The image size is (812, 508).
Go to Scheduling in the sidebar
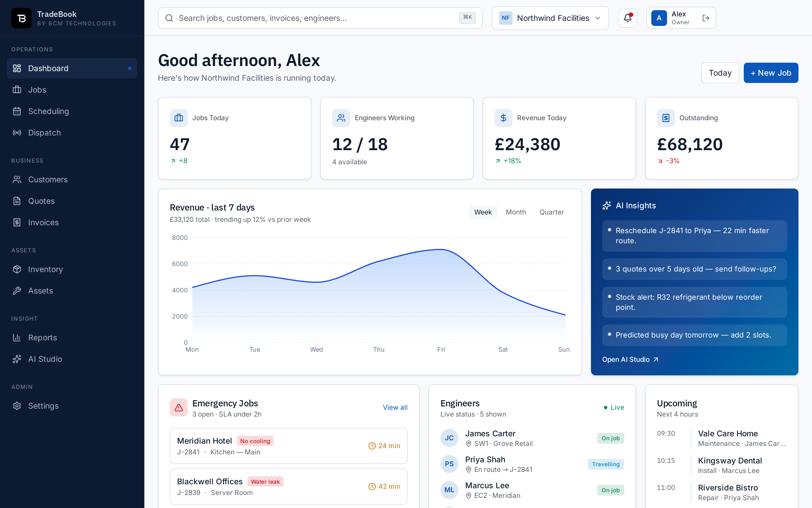(x=72, y=111)
